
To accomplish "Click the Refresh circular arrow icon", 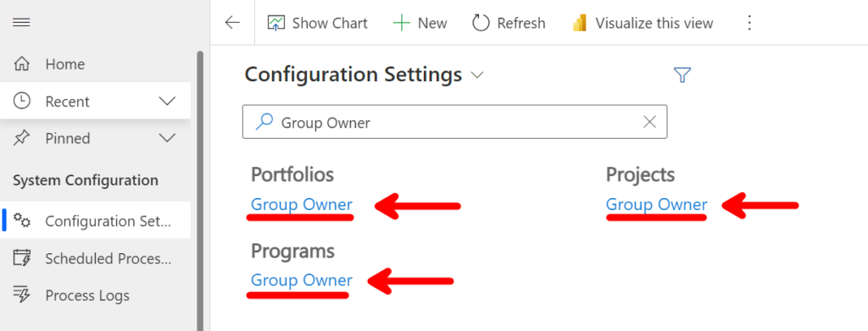I will (x=481, y=23).
